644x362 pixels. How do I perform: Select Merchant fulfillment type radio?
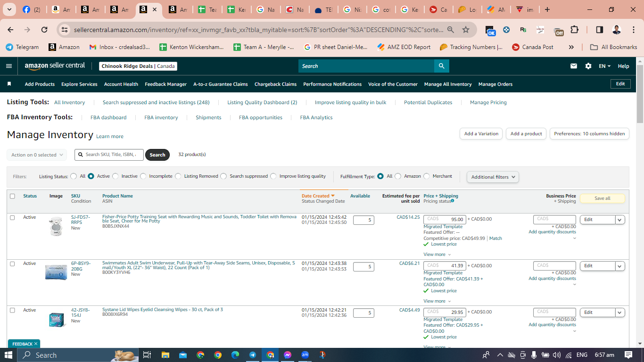[427, 176]
